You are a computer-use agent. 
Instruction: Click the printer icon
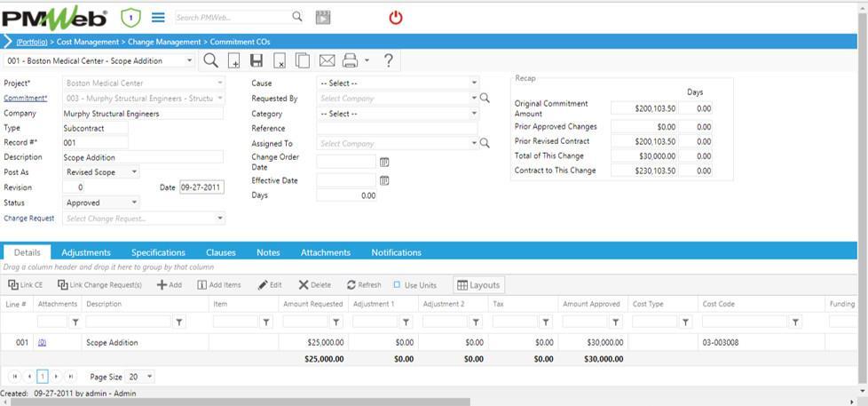pos(350,60)
